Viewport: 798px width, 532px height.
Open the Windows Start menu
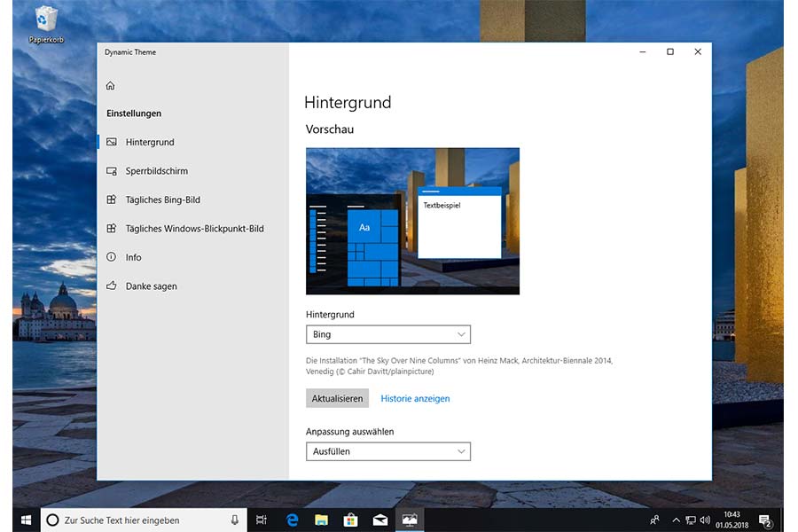(26, 520)
